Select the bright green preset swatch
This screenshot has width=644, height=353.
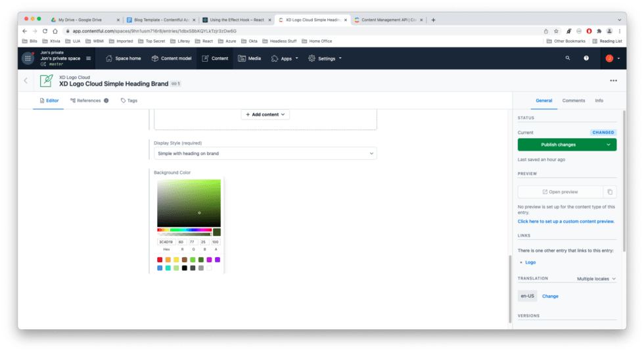(193, 260)
